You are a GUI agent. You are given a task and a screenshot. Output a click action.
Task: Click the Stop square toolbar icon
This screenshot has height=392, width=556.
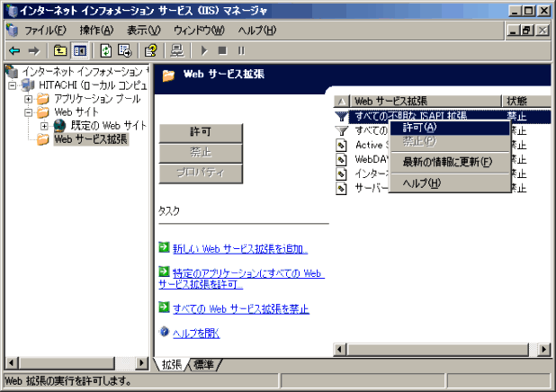(x=222, y=51)
